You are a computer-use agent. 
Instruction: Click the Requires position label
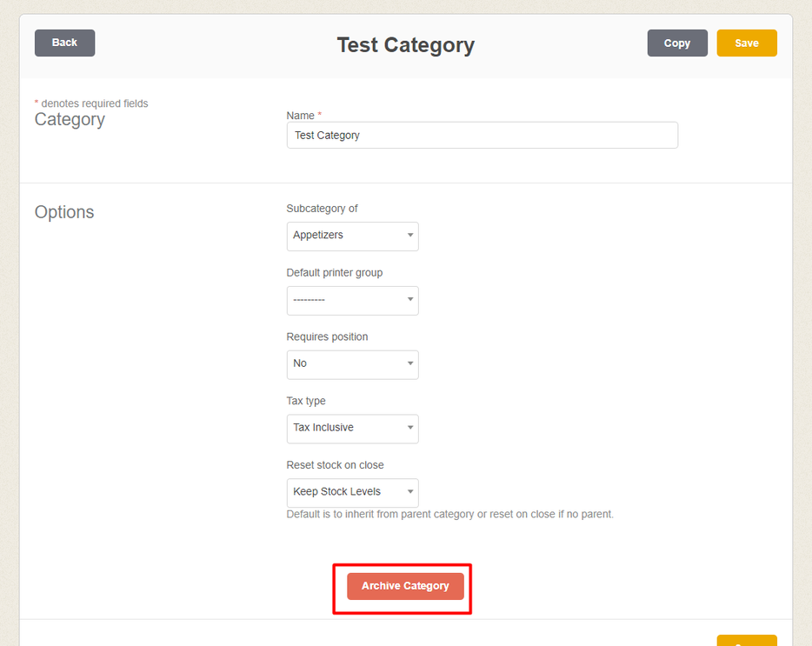pyautogui.click(x=327, y=337)
